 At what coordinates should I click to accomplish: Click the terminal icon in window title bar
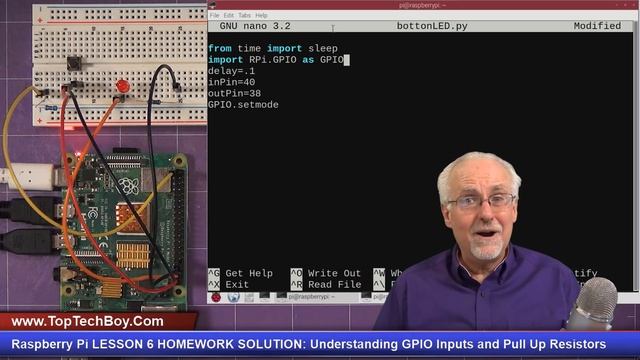tap(211, 4)
